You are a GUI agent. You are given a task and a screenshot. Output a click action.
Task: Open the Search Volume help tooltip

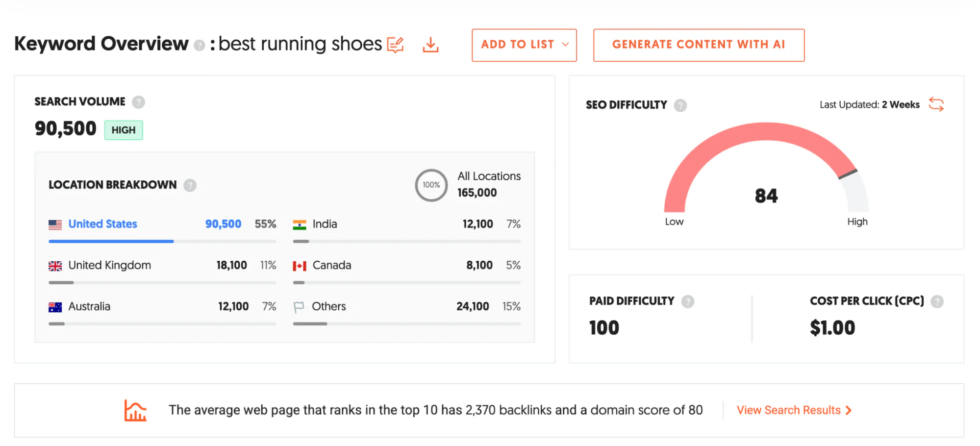tap(139, 102)
